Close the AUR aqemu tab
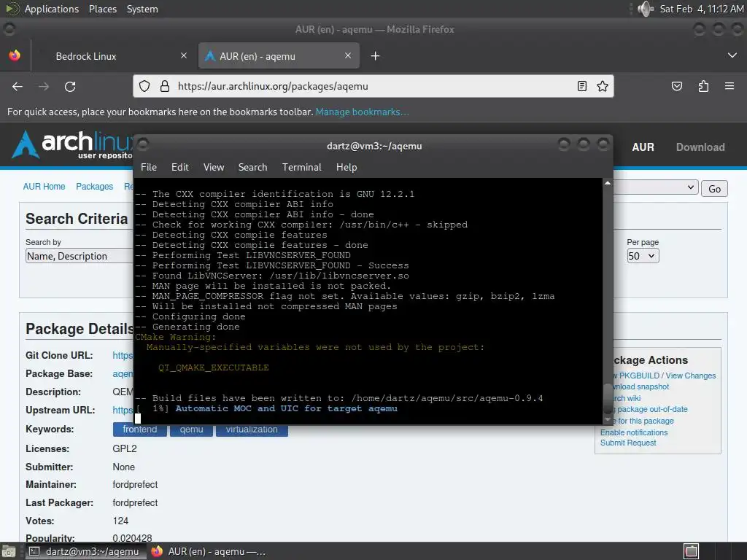This screenshot has height=560, width=747. [x=348, y=55]
